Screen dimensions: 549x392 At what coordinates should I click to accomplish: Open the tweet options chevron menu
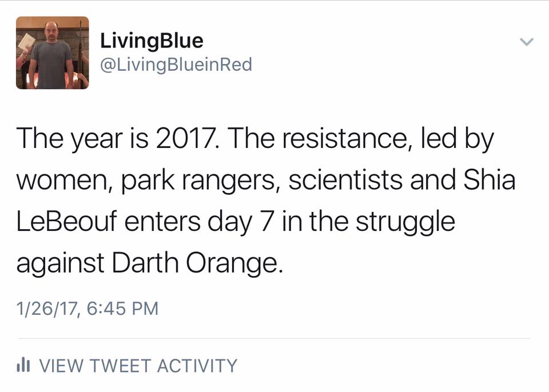[526, 42]
